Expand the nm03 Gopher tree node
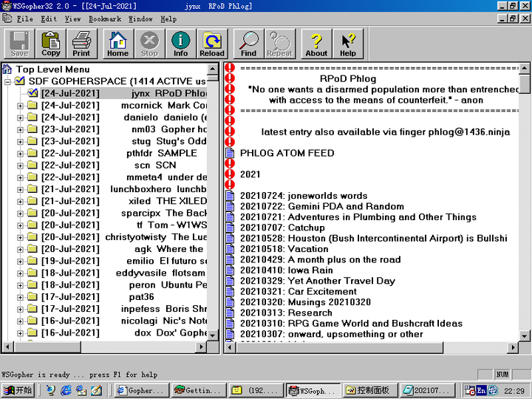The height and width of the screenshot is (399, 532). coord(21,129)
